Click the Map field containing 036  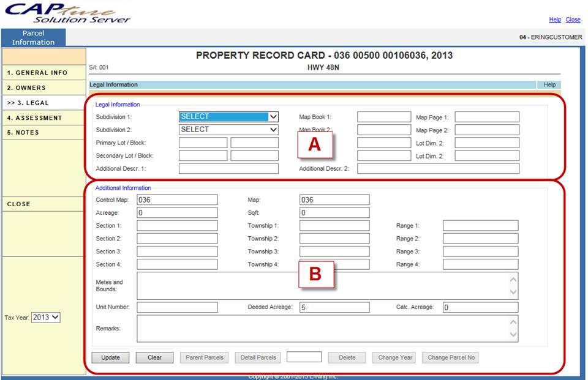point(334,199)
